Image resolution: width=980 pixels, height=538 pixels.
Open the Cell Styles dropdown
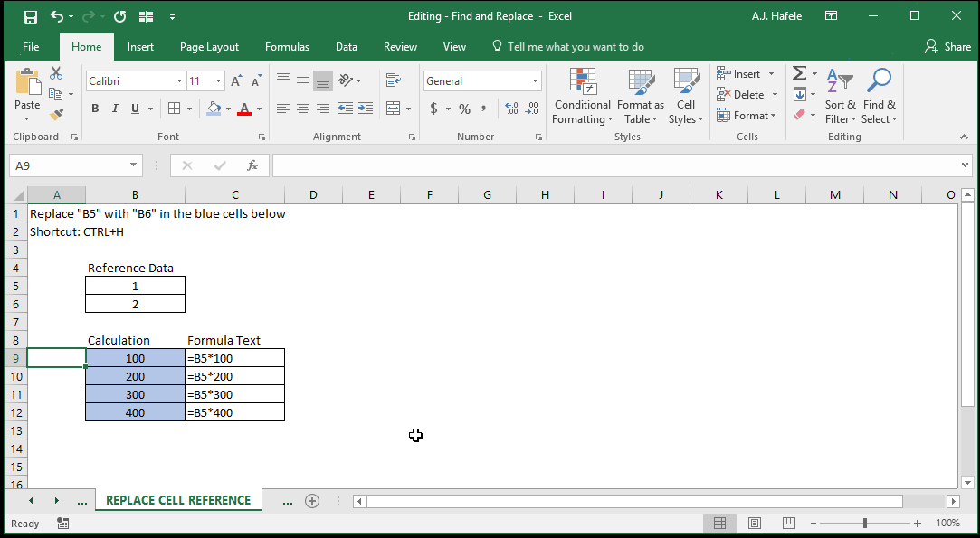pos(686,97)
